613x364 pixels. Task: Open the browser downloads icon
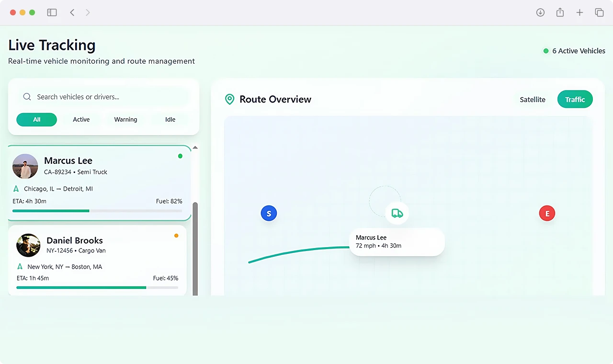click(540, 12)
